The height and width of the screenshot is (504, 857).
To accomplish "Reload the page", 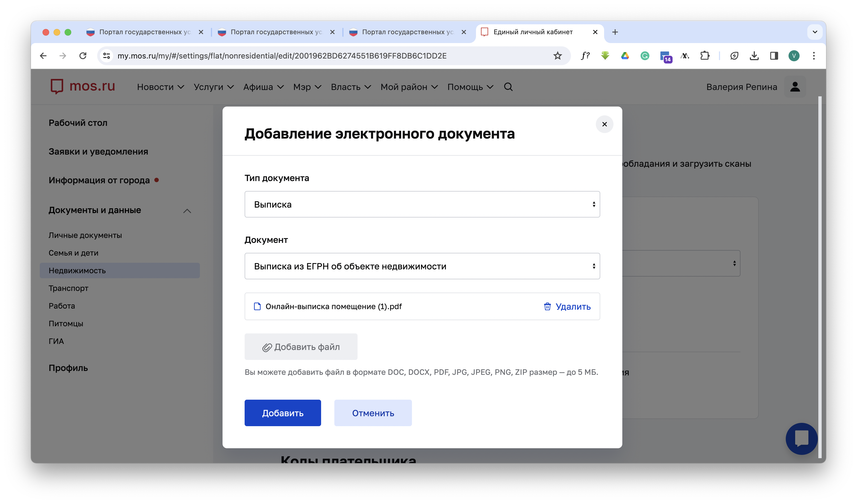I will (83, 56).
